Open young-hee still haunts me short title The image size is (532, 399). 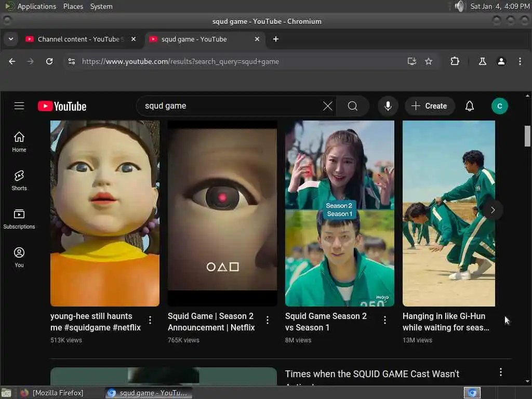pos(96,322)
